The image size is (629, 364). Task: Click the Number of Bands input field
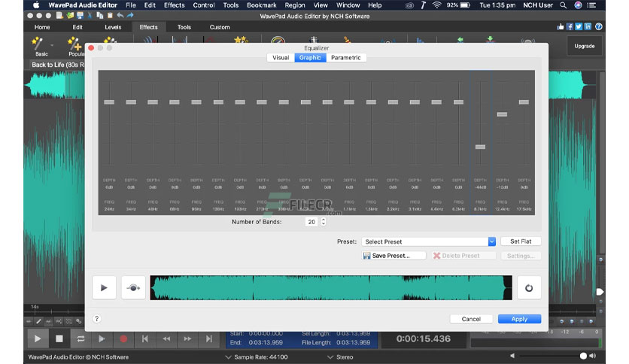311,222
